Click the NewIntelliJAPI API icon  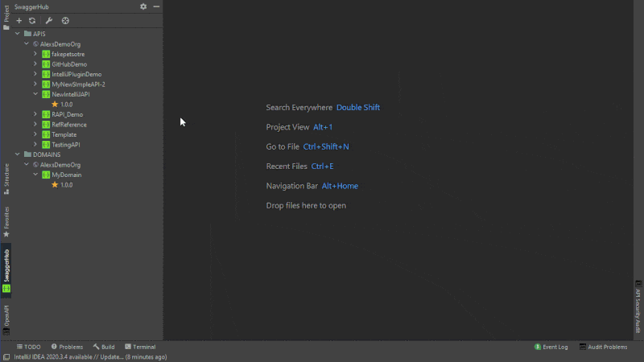pyautogui.click(x=46, y=94)
